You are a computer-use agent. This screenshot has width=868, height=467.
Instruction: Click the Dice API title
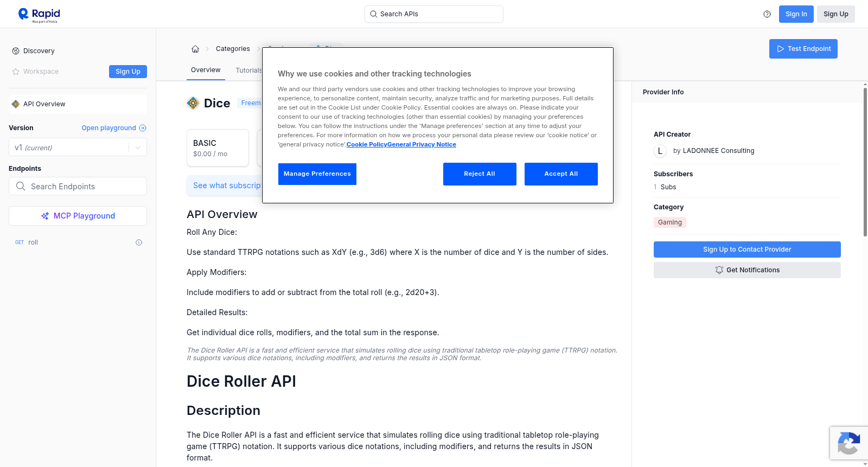pos(217,103)
